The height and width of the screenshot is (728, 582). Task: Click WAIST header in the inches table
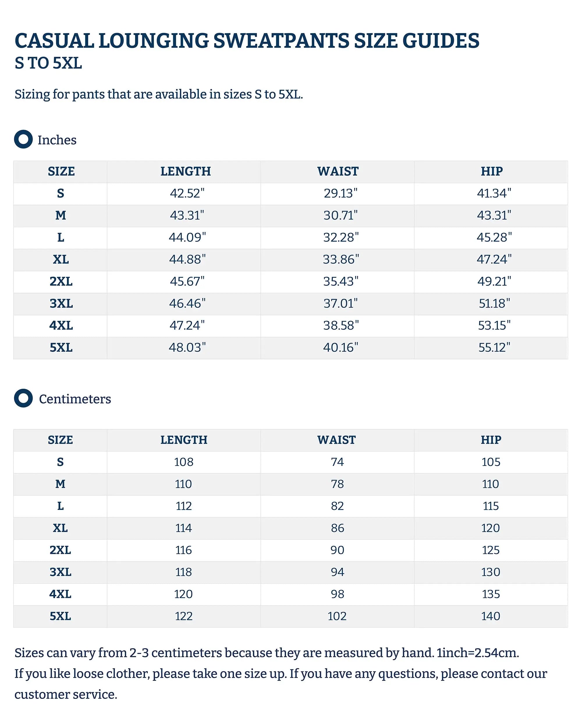(x=338, y=172)
